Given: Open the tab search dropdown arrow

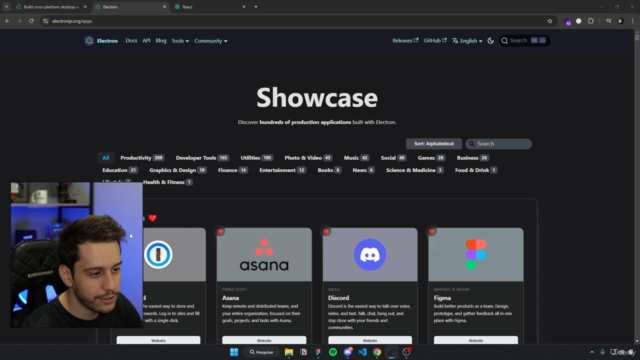Looking at the screenshot, I should pos(7,7).
